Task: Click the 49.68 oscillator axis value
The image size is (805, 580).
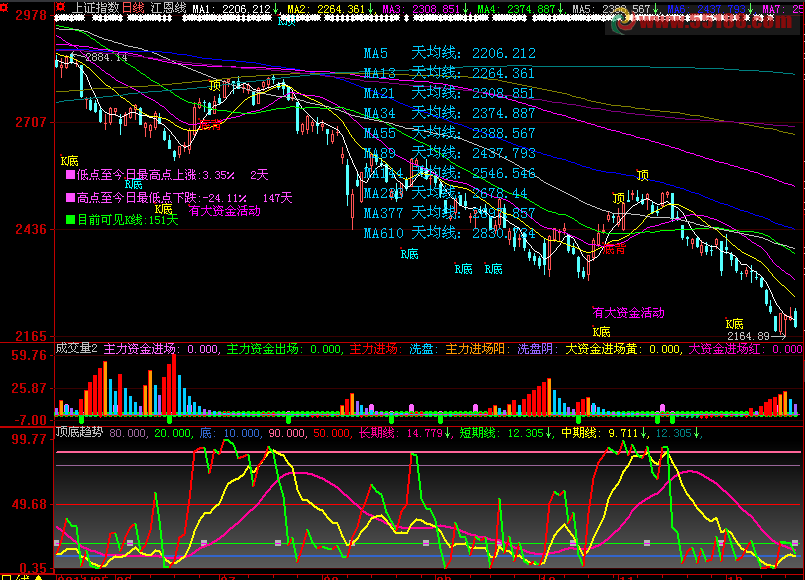Action: pyautogui.click(x=29, y=504)
